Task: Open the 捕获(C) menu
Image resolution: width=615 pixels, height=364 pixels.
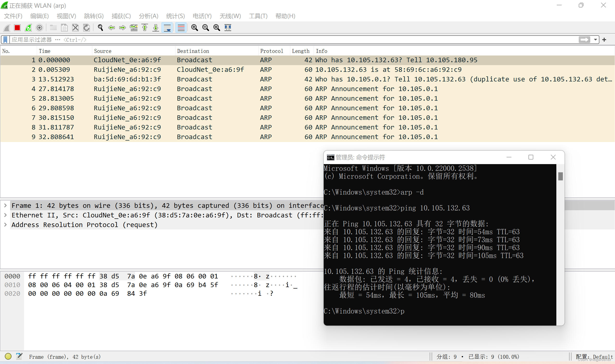Action: pyautogui.click(x=121, y=16)
